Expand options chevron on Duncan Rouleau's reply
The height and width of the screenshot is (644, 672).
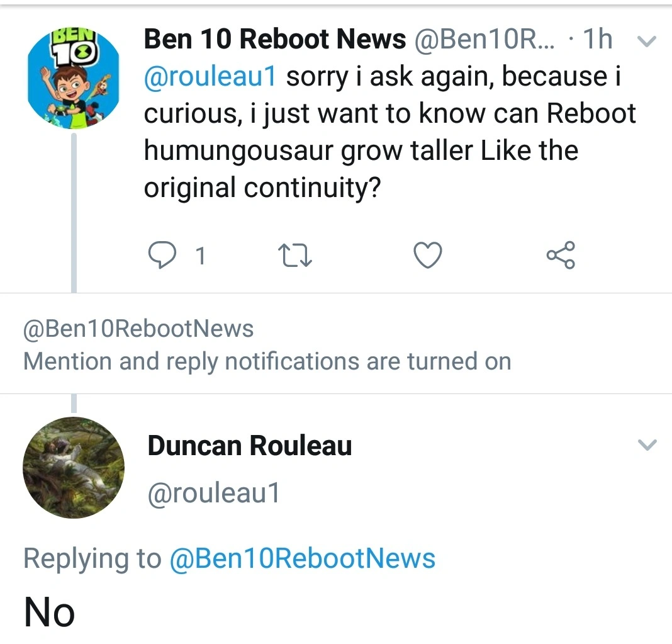(x=647, y=445)
